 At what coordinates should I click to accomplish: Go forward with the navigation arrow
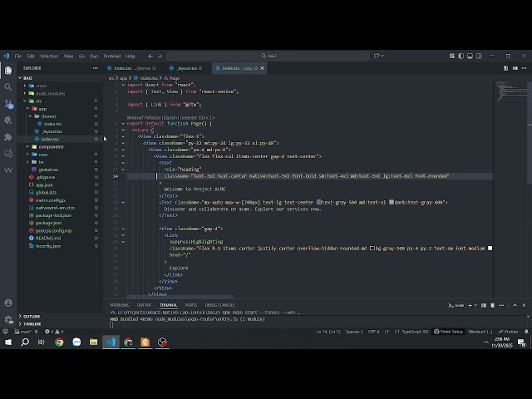(160, 56)
